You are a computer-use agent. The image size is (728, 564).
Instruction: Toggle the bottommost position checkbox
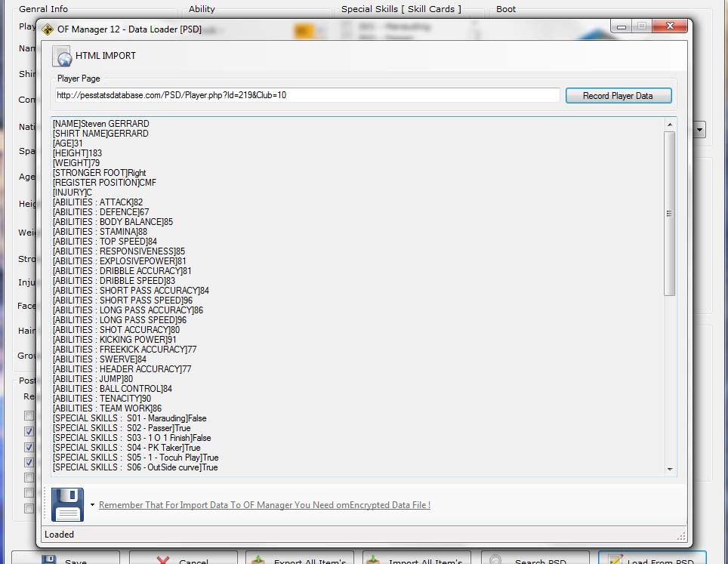(x=29, y=508)
